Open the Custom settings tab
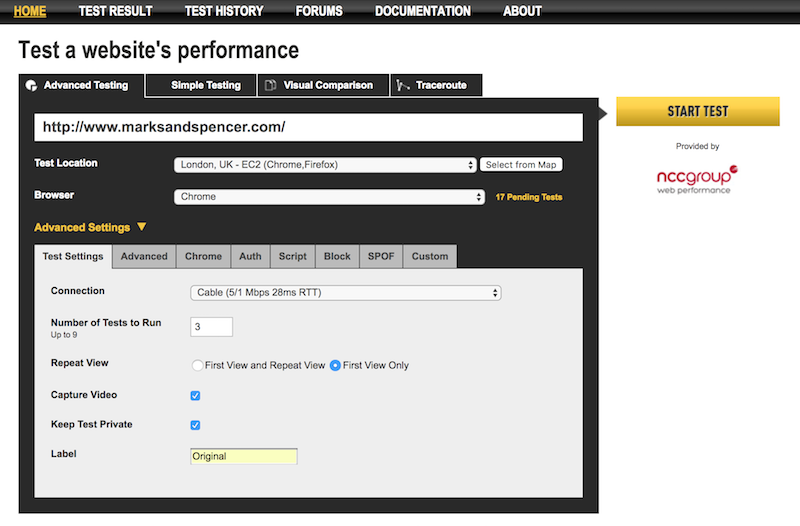This screenshot has width=800, height=526. pyautogui.click(x=430, y=256)
